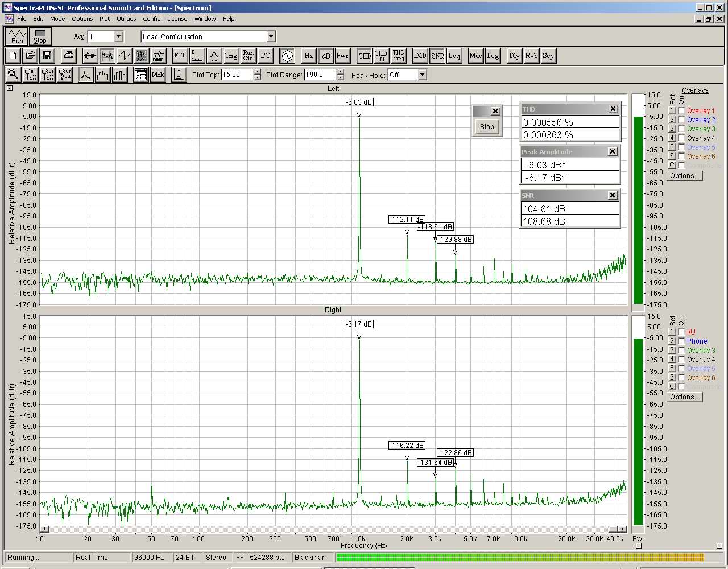Click the Save disk icon
The image size is (728, 569).
click(47, 56)
